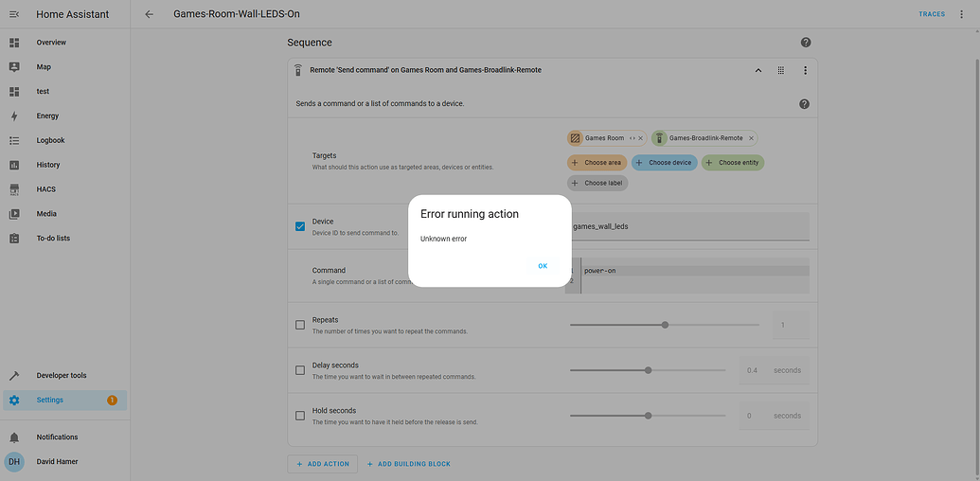The image size is (980, 481).
Task: Click Choose label
Action: pyautogui.click(x=597, y=183)
